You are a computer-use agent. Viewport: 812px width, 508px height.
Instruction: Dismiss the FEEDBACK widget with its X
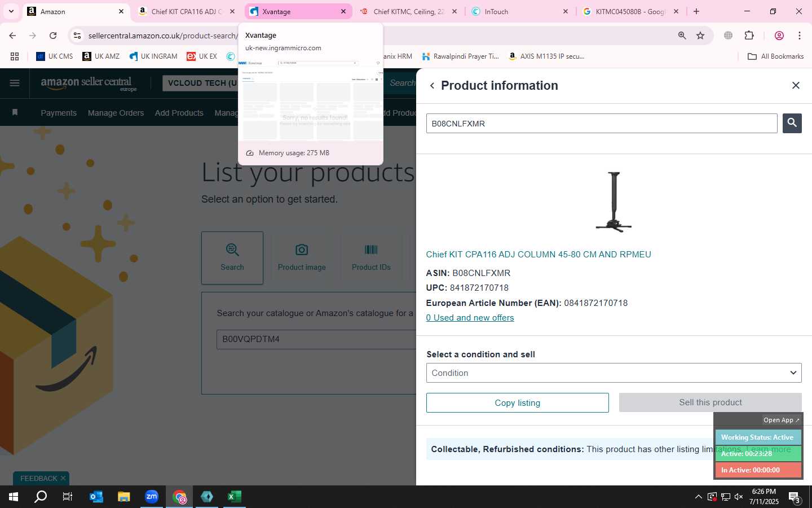[x=63, y=478]
